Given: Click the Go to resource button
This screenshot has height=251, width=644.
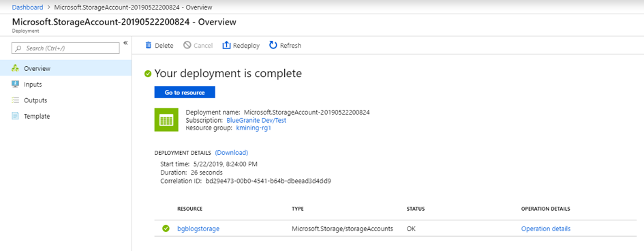Looking at the screenshot, I should tap(185, 93).
